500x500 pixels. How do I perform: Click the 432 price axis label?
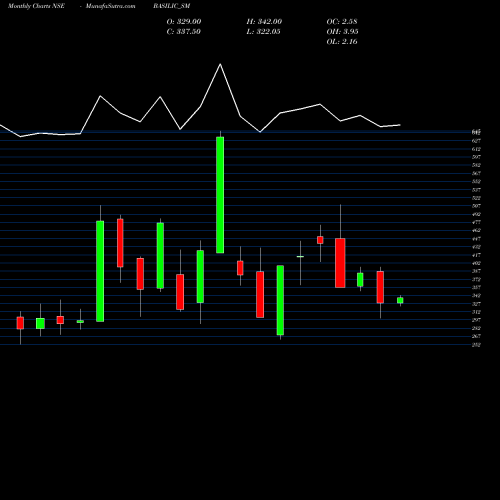coord(476,247)
